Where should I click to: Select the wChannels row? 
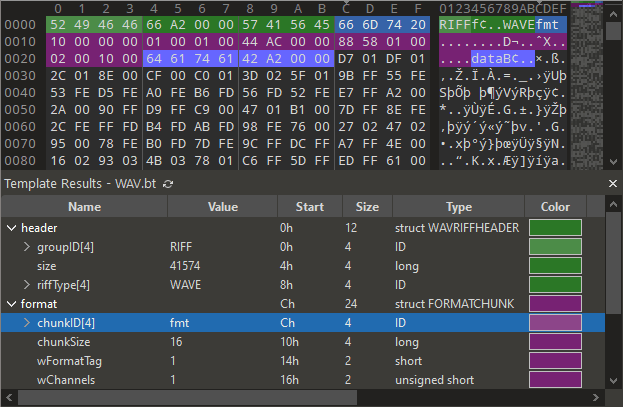pyautogui.click(x=200, y=380)
